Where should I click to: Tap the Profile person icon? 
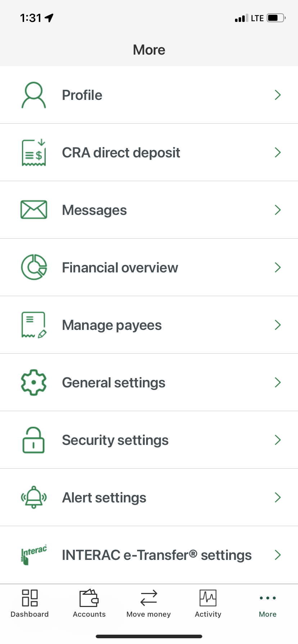point(34,95)
